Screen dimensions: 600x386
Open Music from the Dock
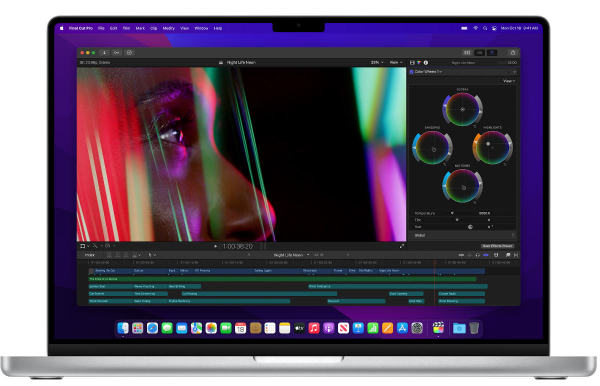[314, 328]
